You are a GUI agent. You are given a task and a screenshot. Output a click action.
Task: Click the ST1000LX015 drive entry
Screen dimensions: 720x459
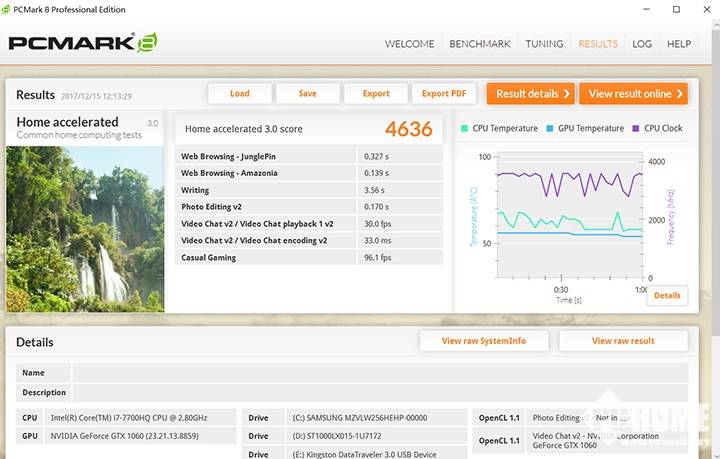(337, 436)
